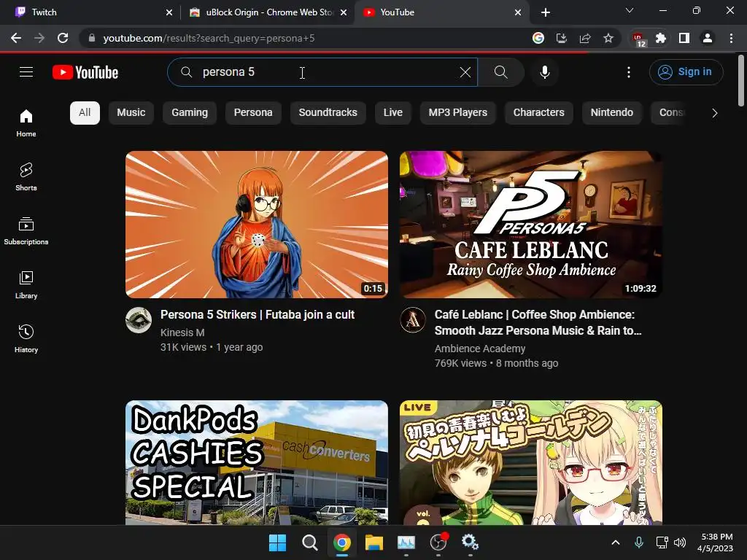Click the page vertical scrollbar

[741, 81]
